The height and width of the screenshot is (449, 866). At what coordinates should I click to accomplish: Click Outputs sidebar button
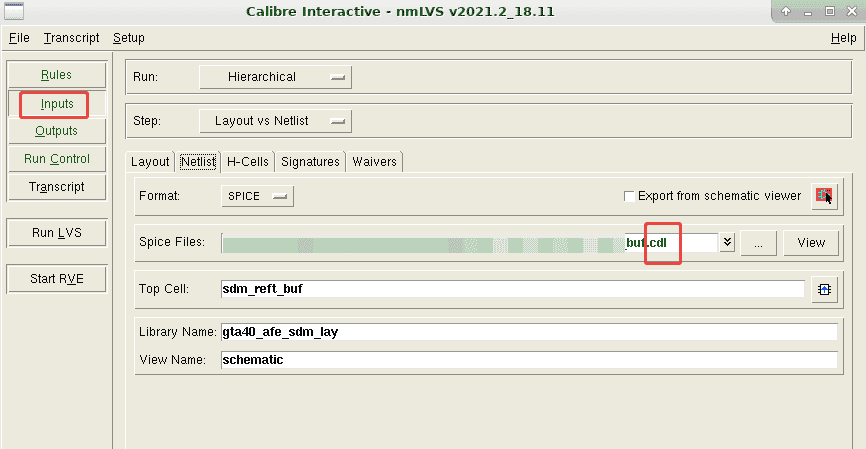pyautogui.click(x=56, y=131)
